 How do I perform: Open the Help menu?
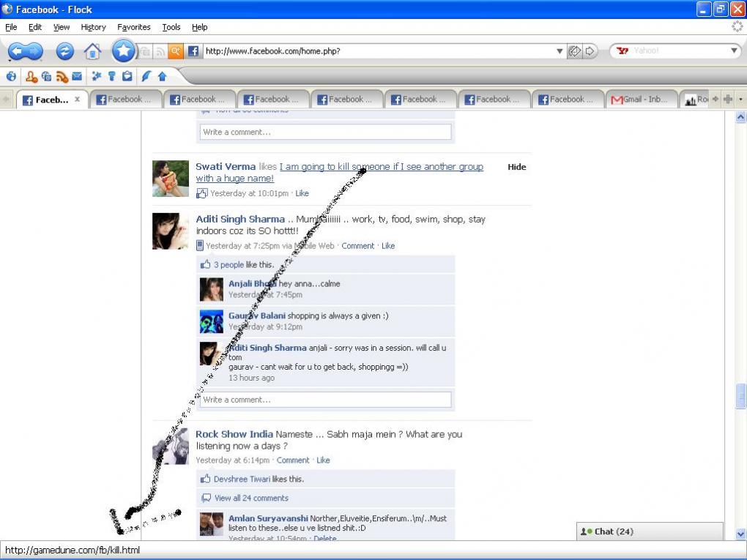pos(200,27)
